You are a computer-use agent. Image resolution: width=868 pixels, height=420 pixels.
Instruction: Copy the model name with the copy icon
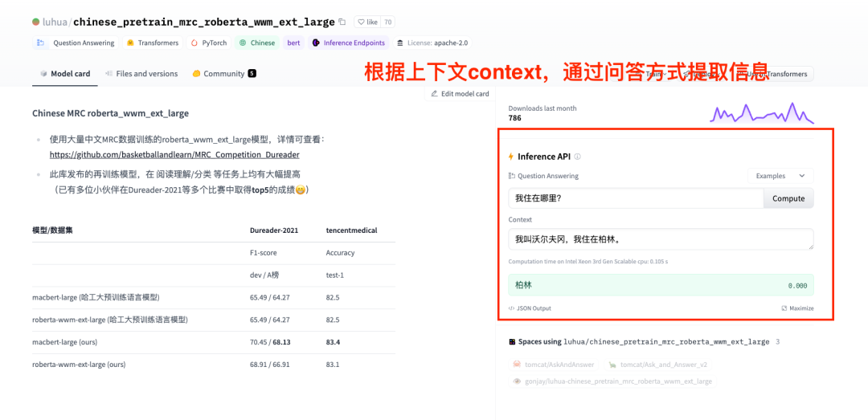[342, 22]
